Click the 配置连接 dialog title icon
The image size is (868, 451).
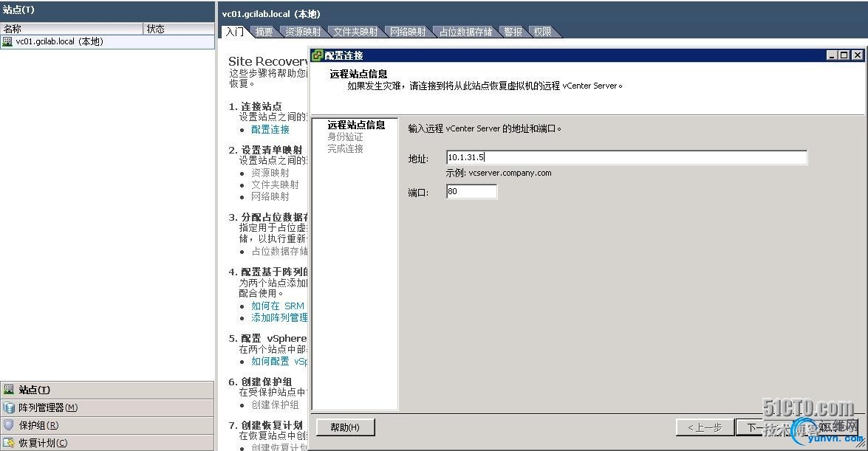pyautogui.click(x=317, y=55)
